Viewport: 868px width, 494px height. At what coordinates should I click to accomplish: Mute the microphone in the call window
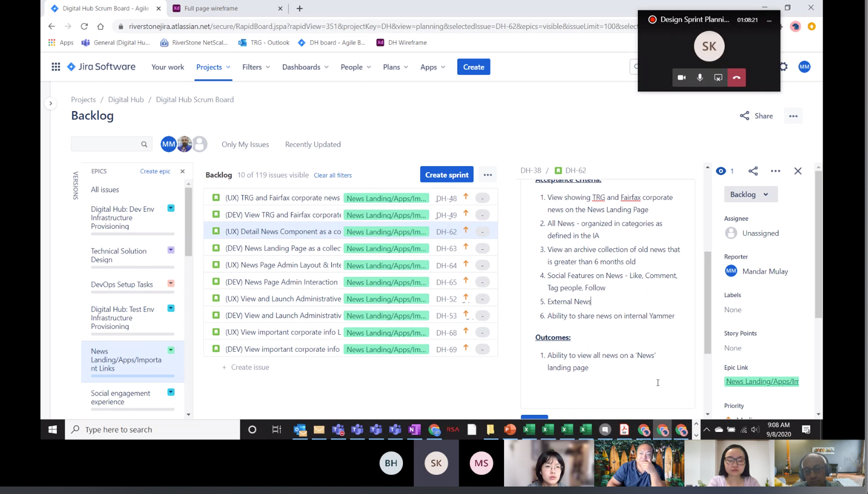point(700,78)
